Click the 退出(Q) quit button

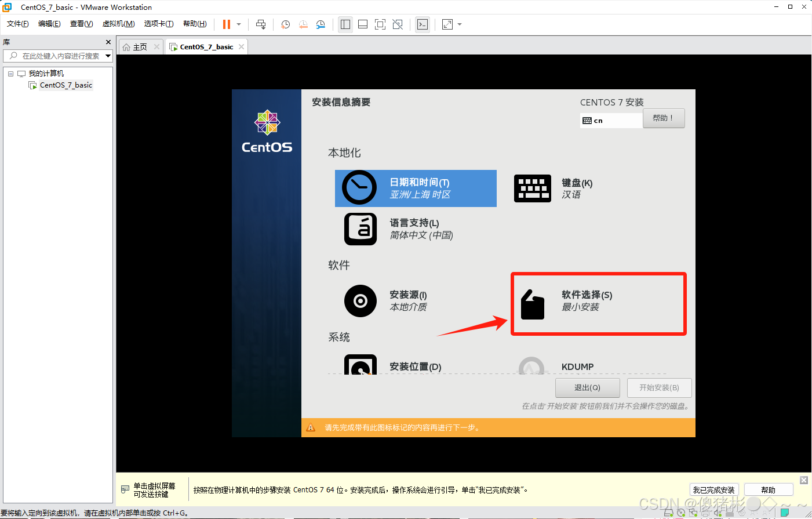pyautogui.click(x=587, y=387)
